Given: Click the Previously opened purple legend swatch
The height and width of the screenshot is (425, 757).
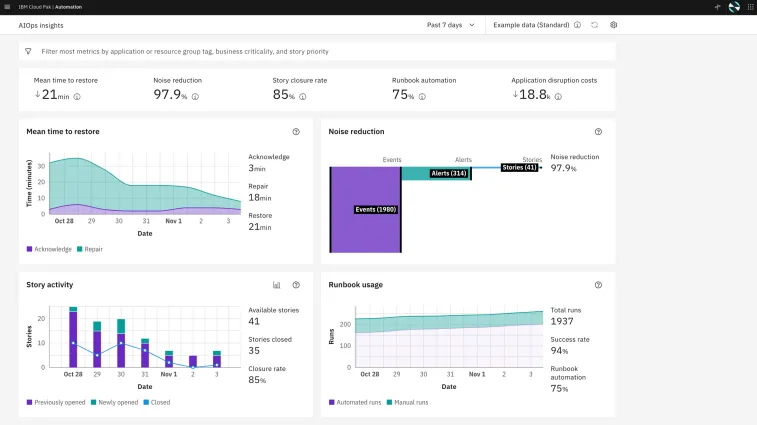Looking at the screenshot, I should tap(29, 402).
